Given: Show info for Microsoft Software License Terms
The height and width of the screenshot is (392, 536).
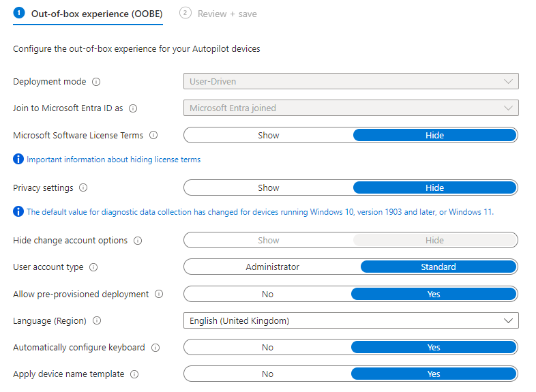Looking at the screenshot, I should (153, 136).
